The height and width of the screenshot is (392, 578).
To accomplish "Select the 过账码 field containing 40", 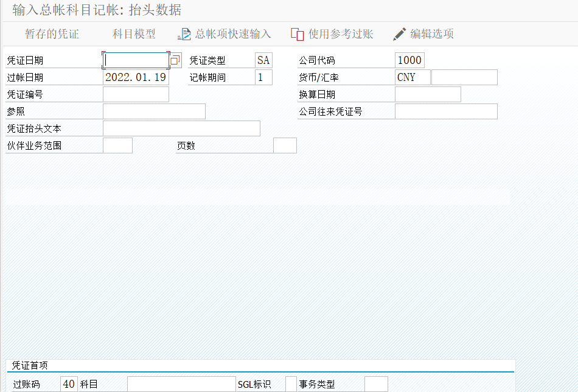I will [69, 384].
